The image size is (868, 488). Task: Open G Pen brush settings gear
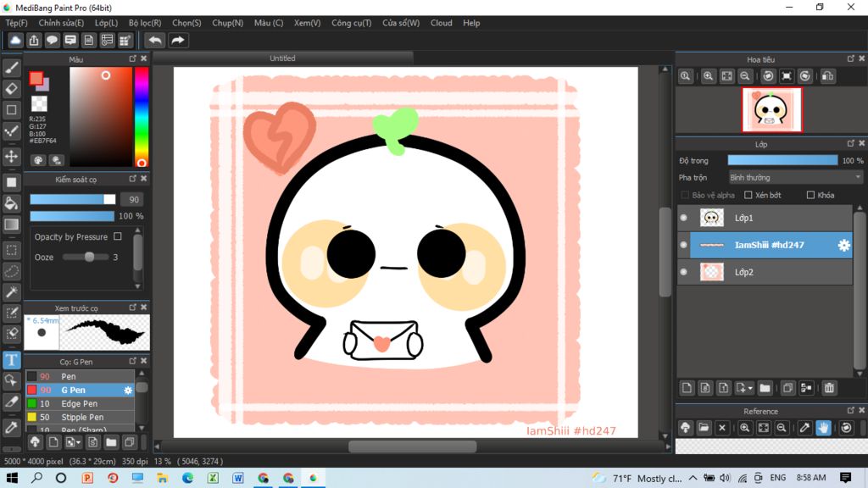point(128,390)
